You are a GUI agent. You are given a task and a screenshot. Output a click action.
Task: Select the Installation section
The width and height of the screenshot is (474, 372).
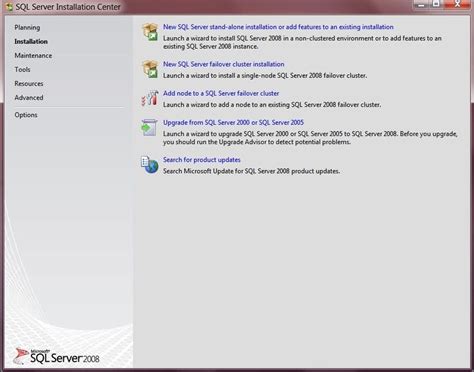tap(31, 41)
